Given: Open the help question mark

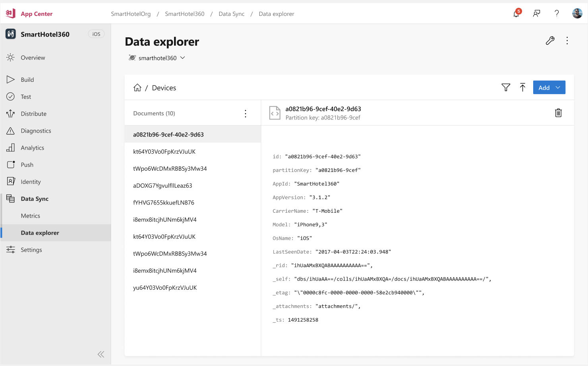Looking at the screenshot, I should (557, 13).
